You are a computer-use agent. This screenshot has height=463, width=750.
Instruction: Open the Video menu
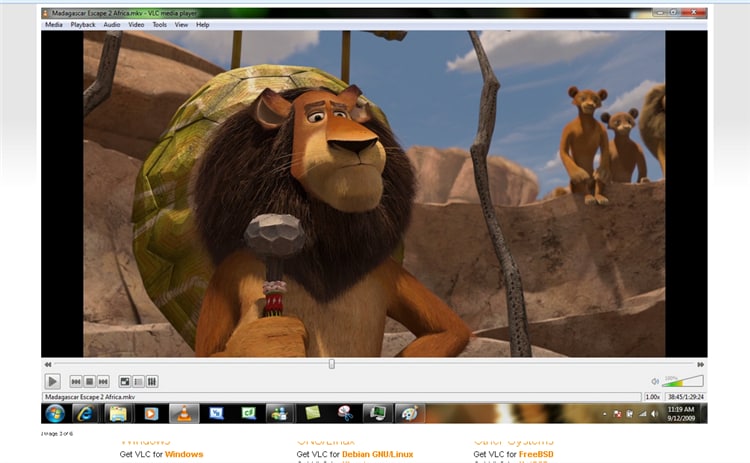click(x=136, y=25)
